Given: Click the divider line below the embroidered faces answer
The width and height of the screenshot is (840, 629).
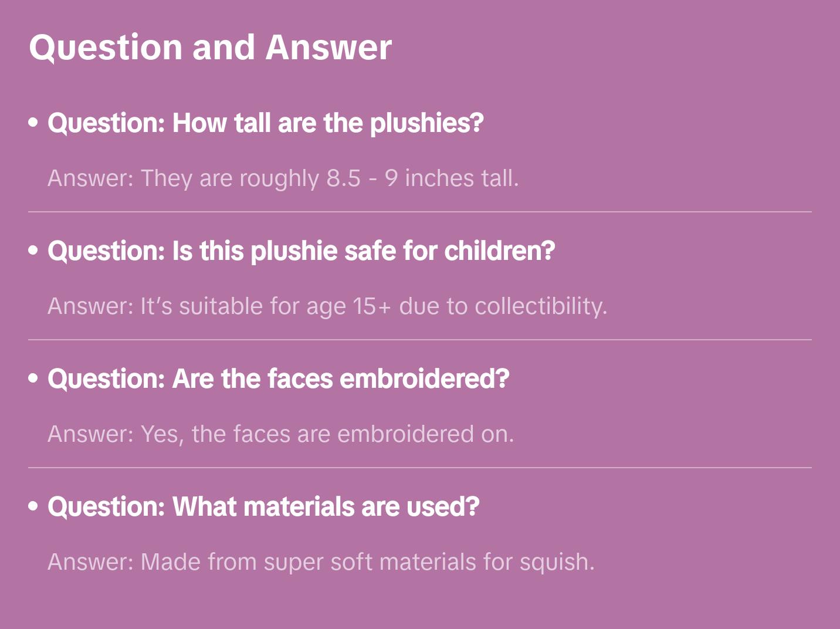Looking at the screenshot, I should 420,468.
